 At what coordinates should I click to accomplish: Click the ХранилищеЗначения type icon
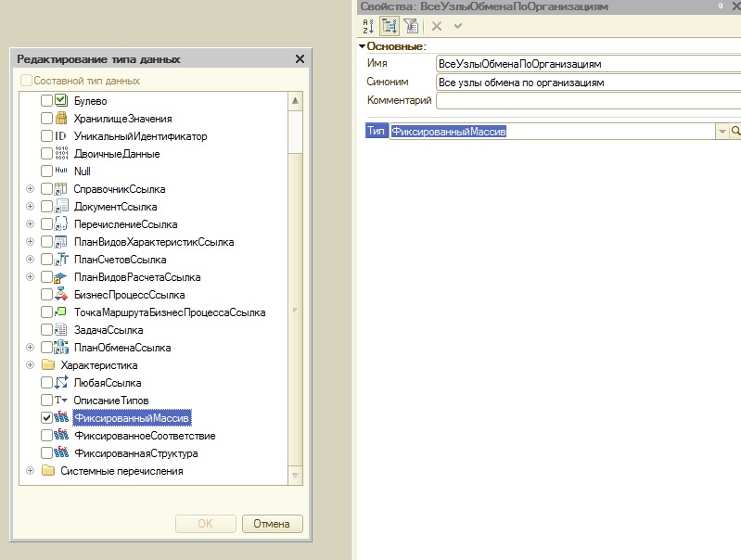point(61,118)
